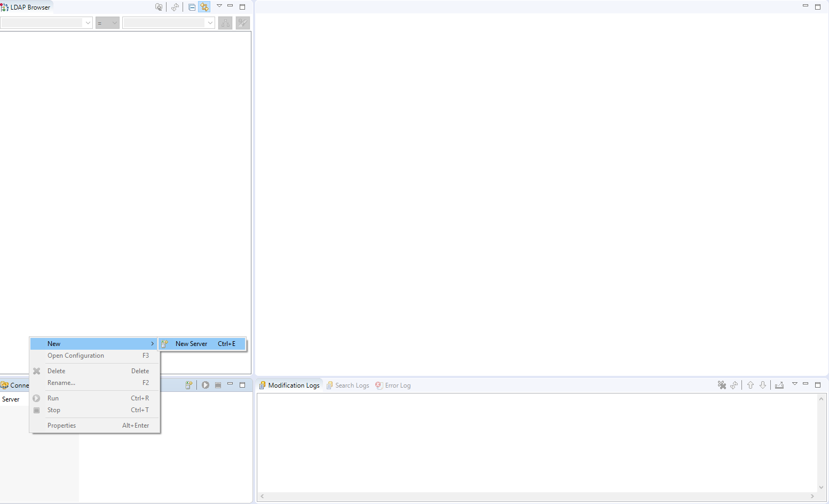Toggle Link with Editor in LDAP Browser

point(204,7)
